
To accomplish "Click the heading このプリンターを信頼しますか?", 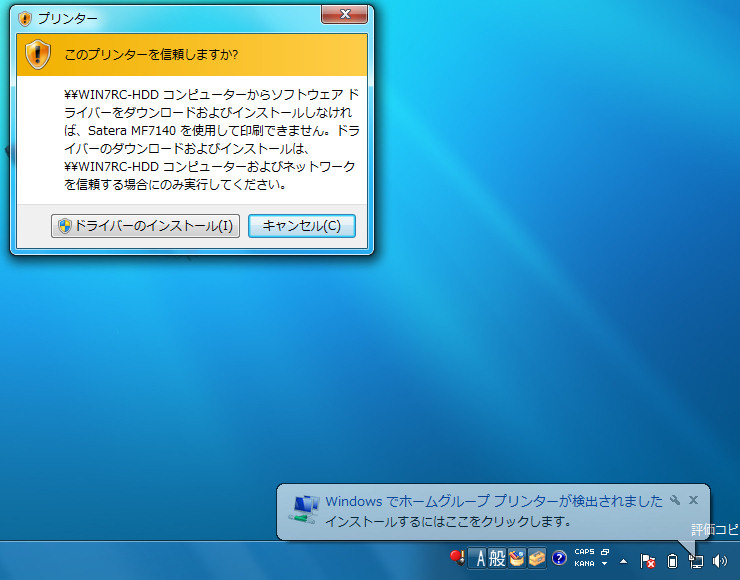I will click(151, 55).
